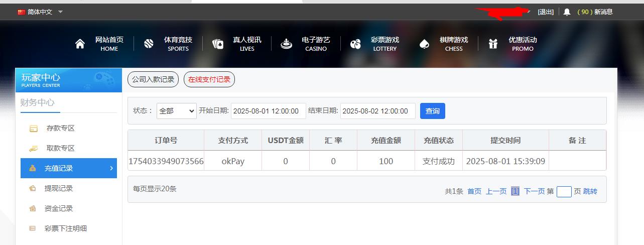This screenshot has width=644, height=245.
Task: Click the 支付方式 column header
Action: point(233,140)
